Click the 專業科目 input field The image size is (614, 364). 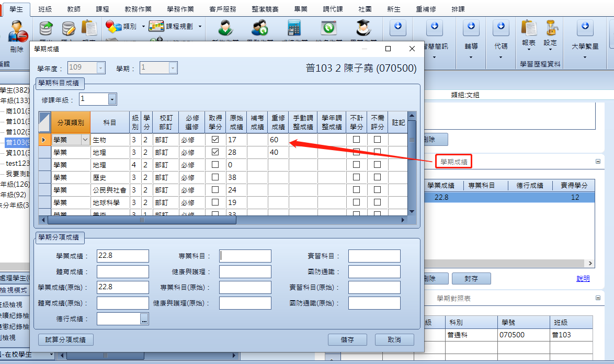click(245, 256)
